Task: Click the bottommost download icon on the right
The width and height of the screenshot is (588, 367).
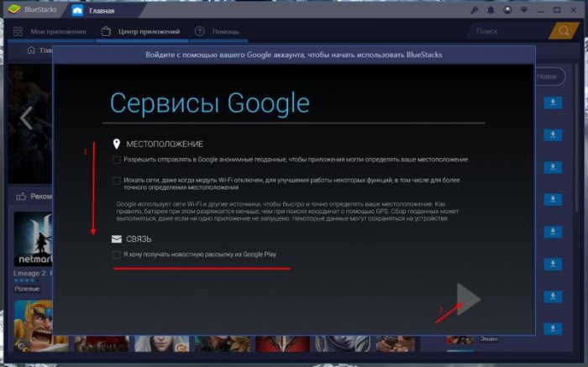Action: click(553, 328)
